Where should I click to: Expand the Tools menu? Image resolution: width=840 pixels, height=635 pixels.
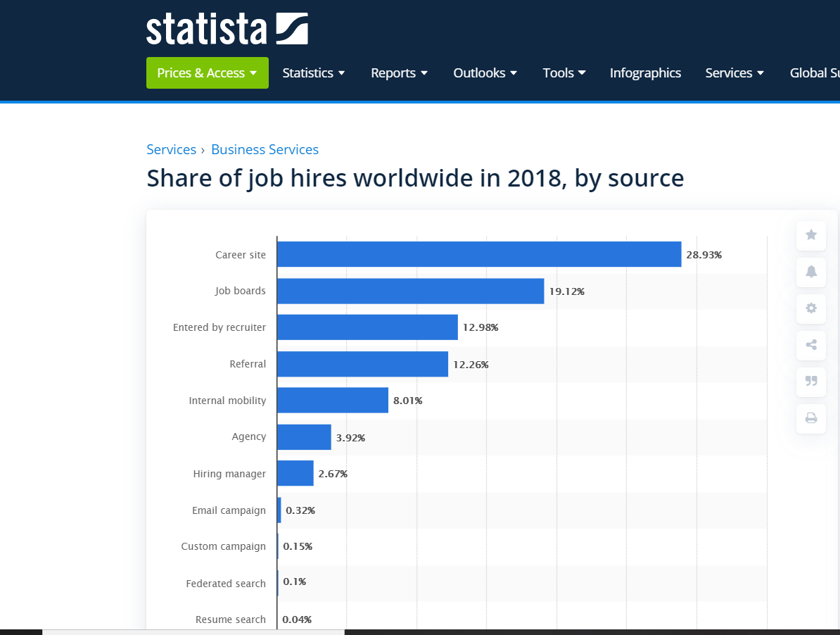click(564, 73)
